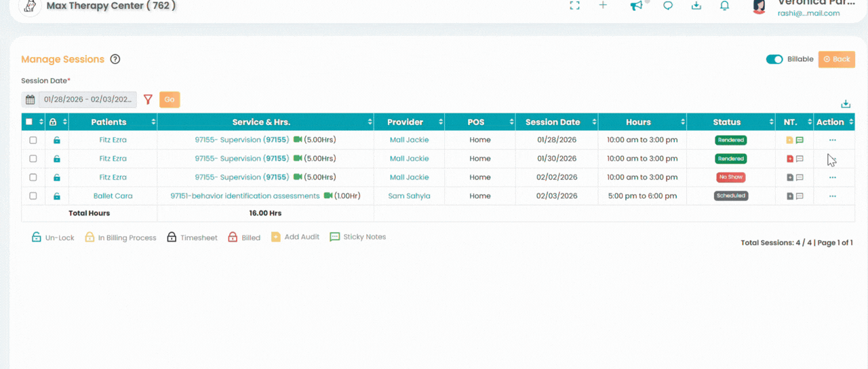868x369 pixels.
Task: Open action menu for 01/28/2026 session
Action: pyautogui.click(x=832, y=140)
